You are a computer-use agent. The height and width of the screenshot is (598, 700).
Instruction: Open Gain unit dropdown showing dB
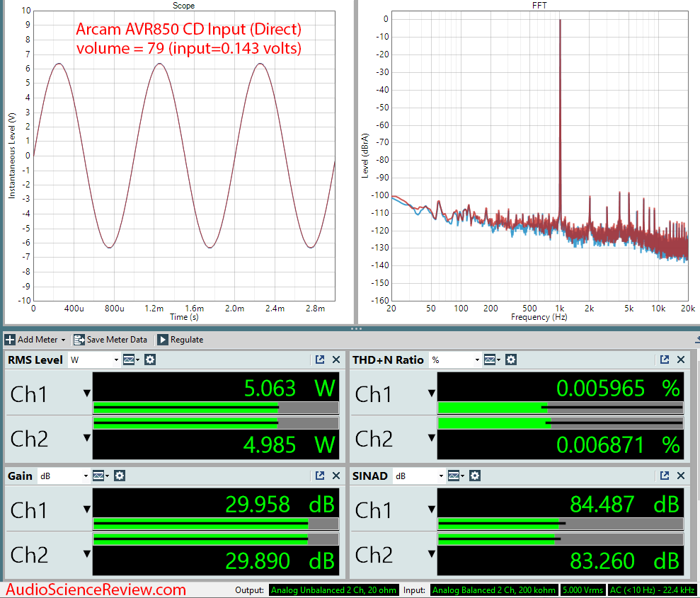click(64, 476)
